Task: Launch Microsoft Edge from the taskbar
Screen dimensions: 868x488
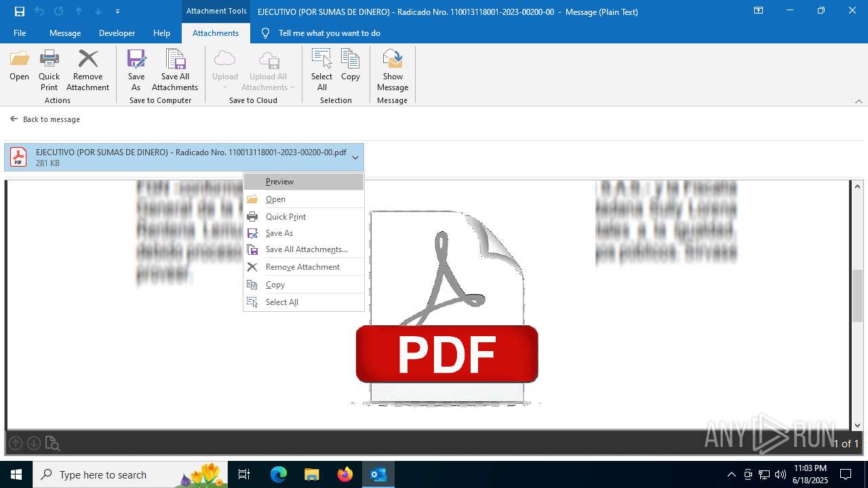Action: (279, 474)
